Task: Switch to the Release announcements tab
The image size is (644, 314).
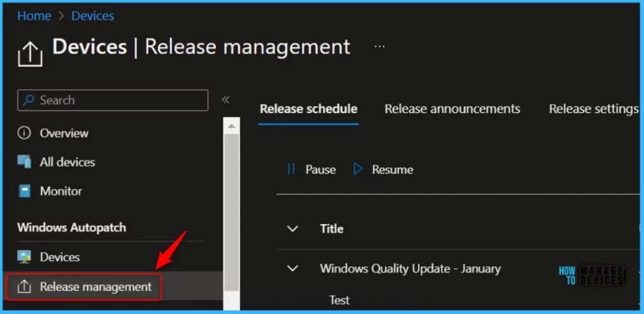Action: coord(452,109)
